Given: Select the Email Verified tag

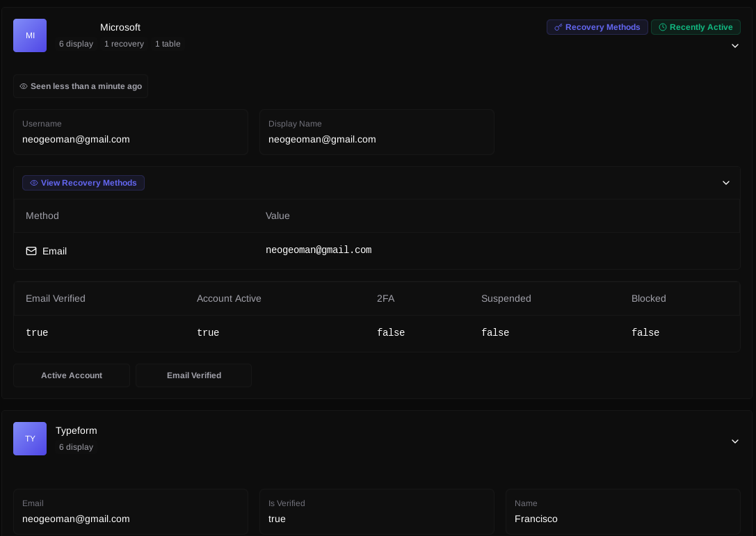Looking at the screenshot, I should [x=194, y=375].
